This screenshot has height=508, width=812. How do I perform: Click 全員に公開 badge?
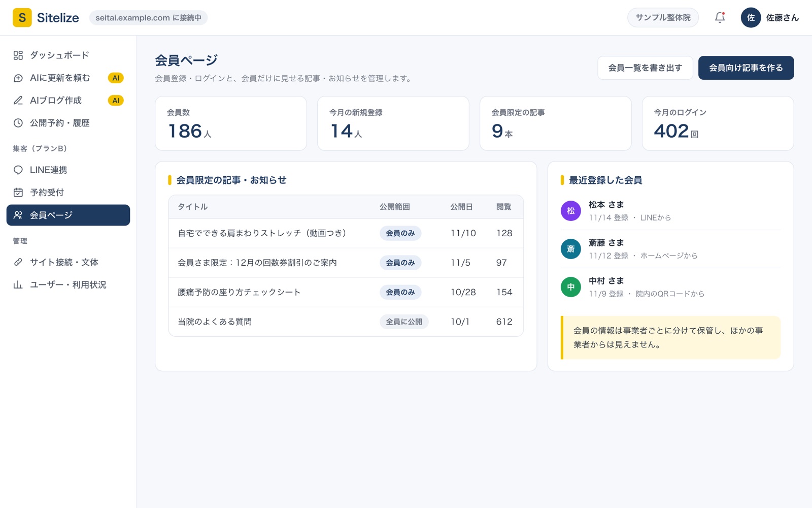point(404,322)
